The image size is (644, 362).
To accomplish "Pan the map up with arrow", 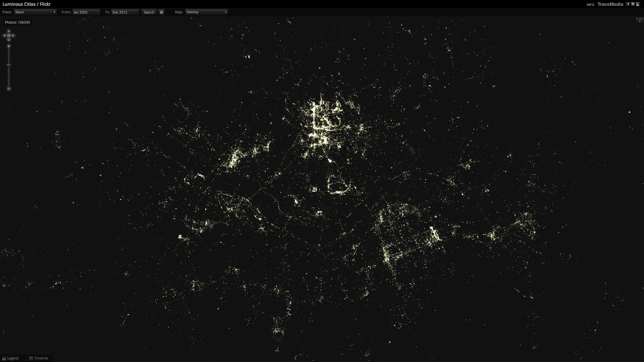I will click(9, 31).
